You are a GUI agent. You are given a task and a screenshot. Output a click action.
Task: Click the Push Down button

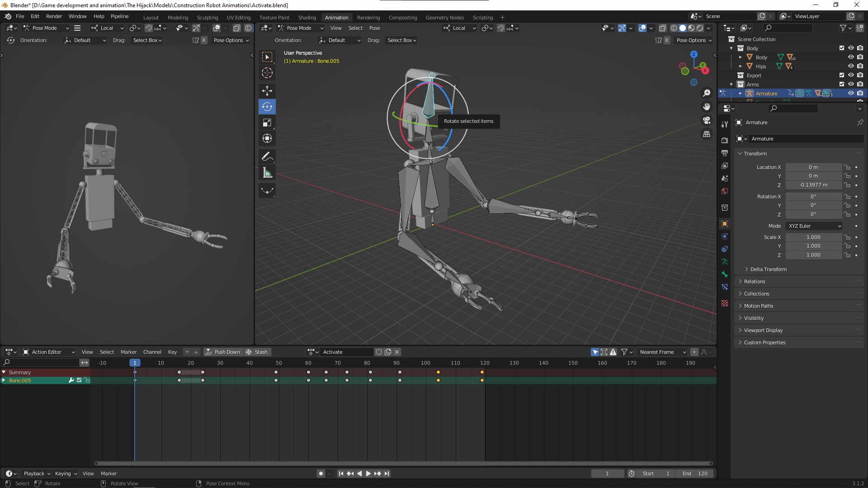(x=223, y=352)
